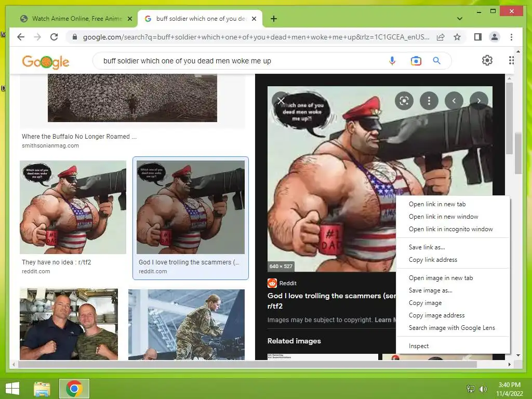This screenshot has width=532, height=399.
Task: Click the buffalo skulls pile thumbnail
Action: (x=132, y=98)
